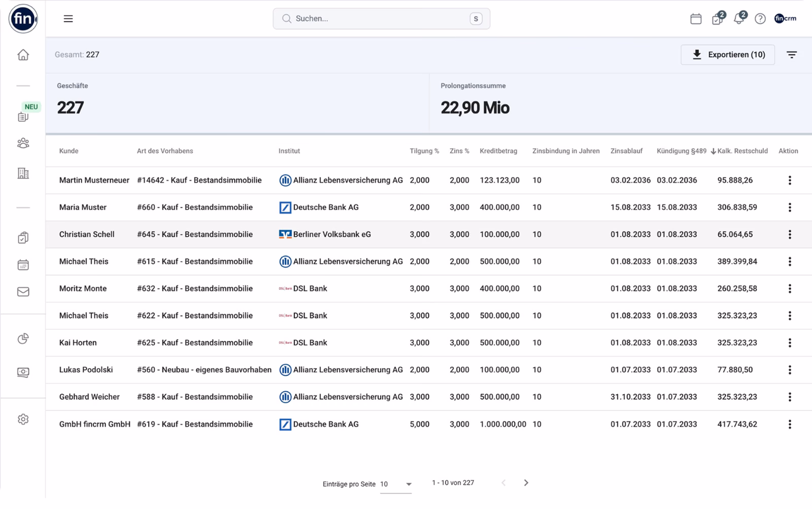
Task: Click Zinsablauf date 31.10.2033
Action: pyautogui.click(x=630, y=397)
